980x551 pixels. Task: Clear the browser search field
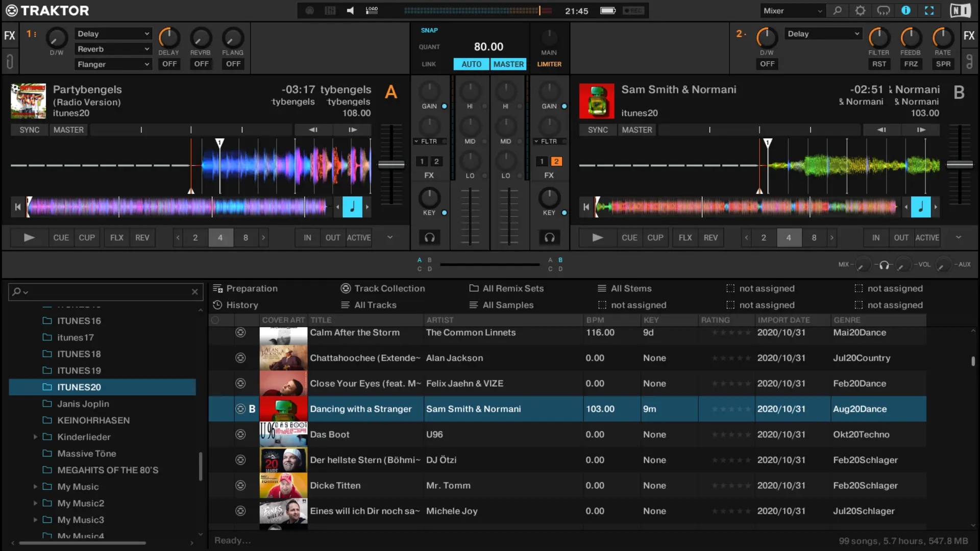tap(194, 292)
